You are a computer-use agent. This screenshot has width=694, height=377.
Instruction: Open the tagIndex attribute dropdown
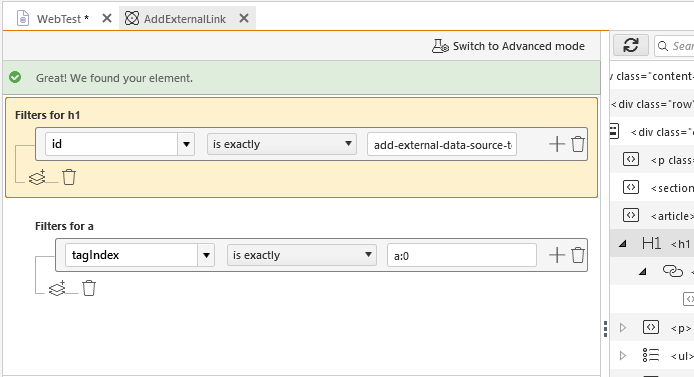[x=206, y=255]
